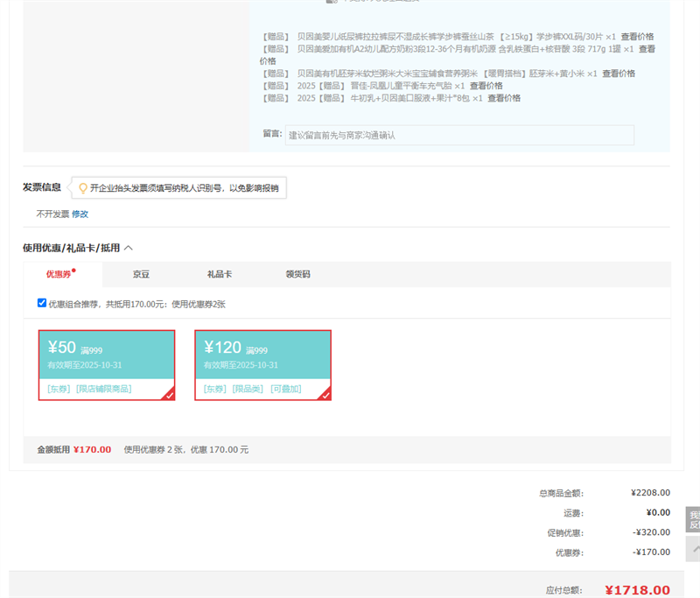Click the 留言 message input field

tap(458, 135)
